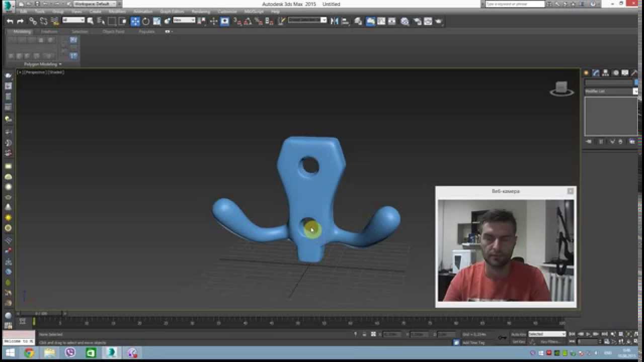Open the Hierarchy command panel tab
Viewport: 644px width, 362px height.
[605, 73]
